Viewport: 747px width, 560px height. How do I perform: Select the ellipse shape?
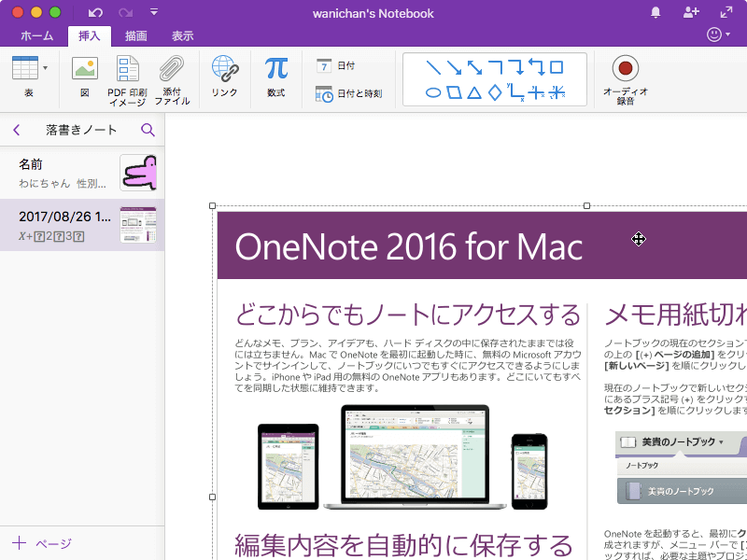tap(433, 92)
